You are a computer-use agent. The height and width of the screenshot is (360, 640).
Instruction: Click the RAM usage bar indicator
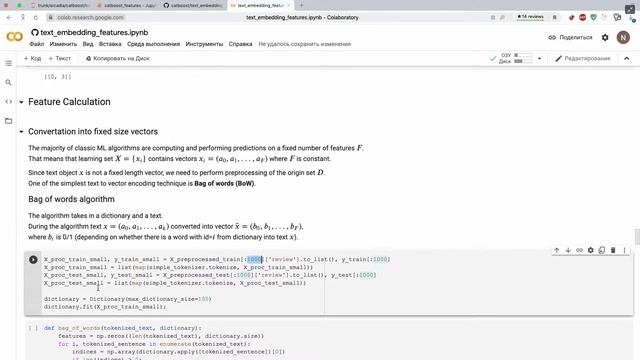coord(523,55)
